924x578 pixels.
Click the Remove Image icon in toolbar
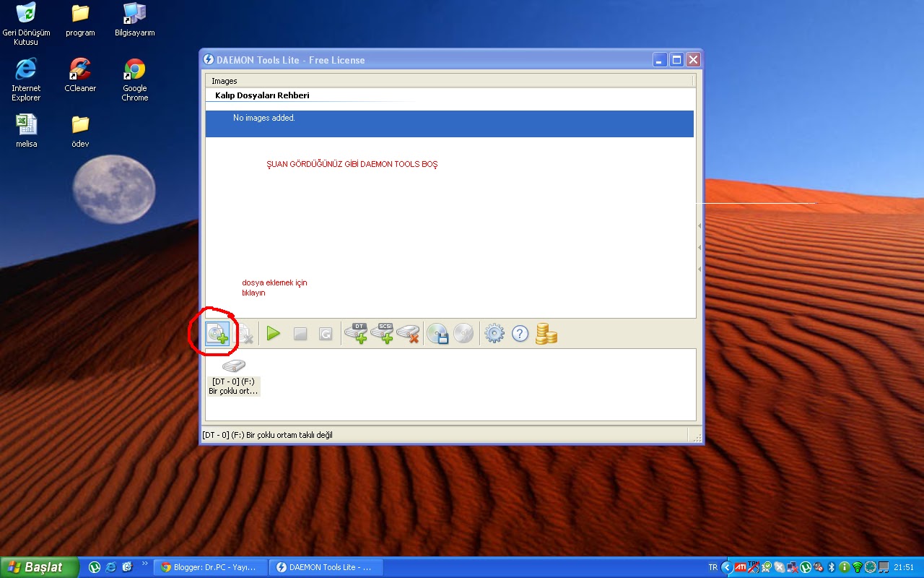(x=245, y=334)
